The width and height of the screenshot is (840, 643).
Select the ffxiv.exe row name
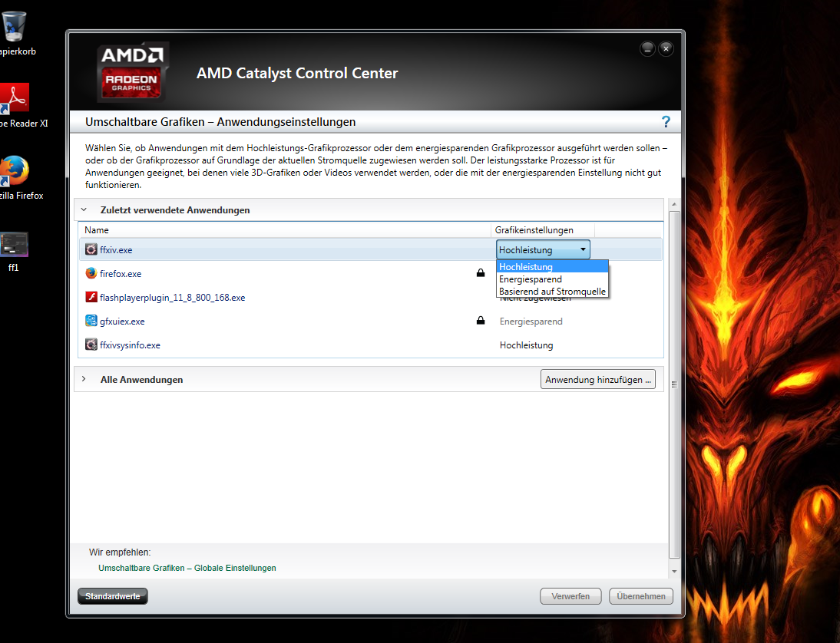[116, 250]
